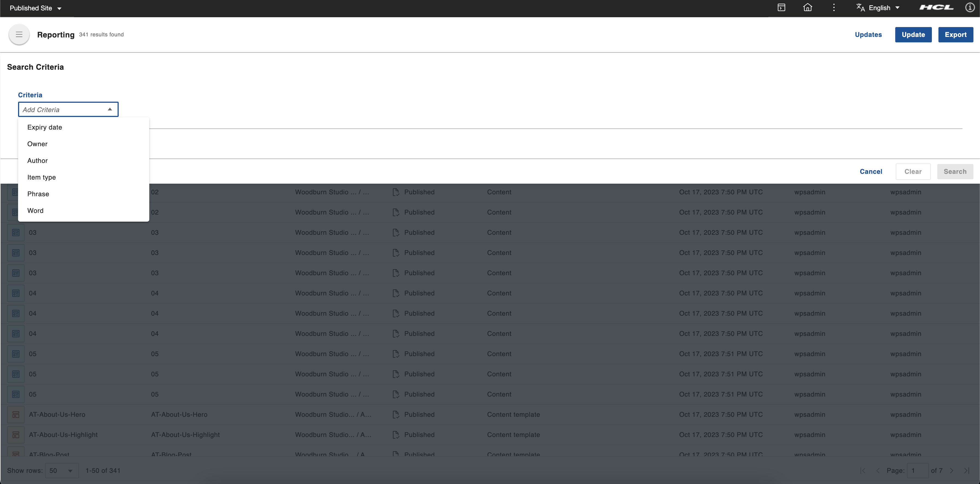Jump to the last results page
Viewport: 980px width, 484px height.
[x=967, y=471]
